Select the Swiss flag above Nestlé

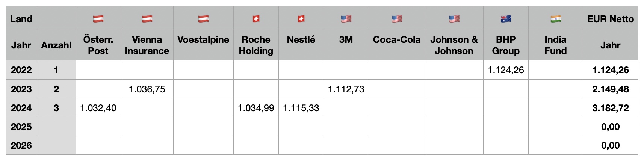[x=301, y=18]
